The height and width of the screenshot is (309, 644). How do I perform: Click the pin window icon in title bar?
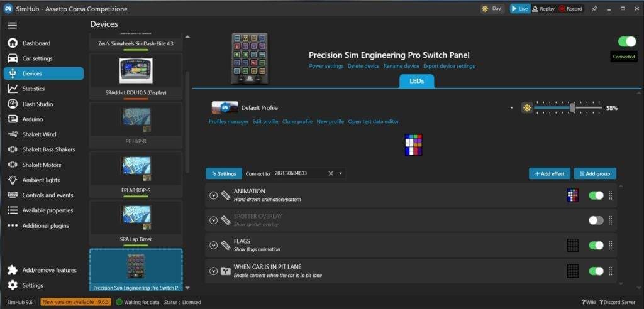coord(594,9)
